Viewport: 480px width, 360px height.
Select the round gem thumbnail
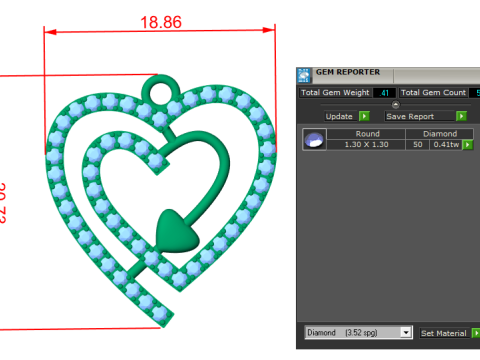[x=314, y=139]
